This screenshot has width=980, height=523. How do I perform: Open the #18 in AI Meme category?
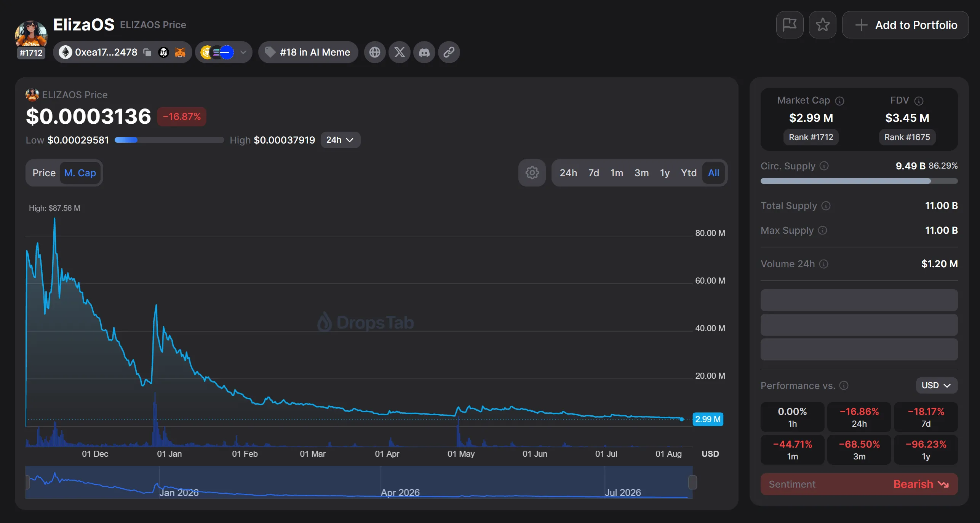click(308, 52)
